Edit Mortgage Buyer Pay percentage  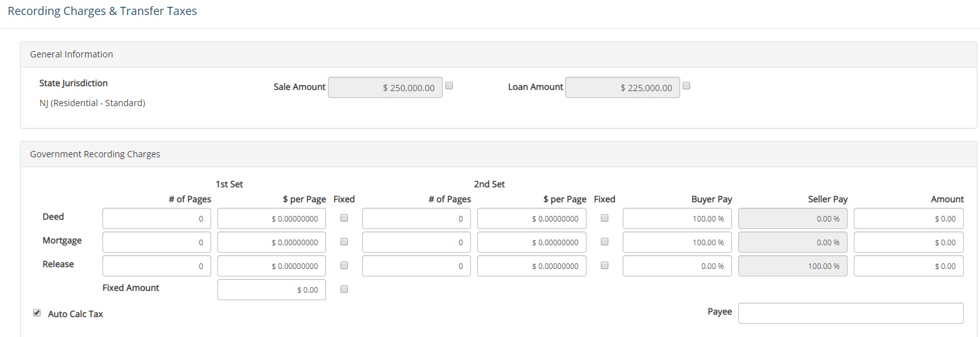[x=677, y=242]
